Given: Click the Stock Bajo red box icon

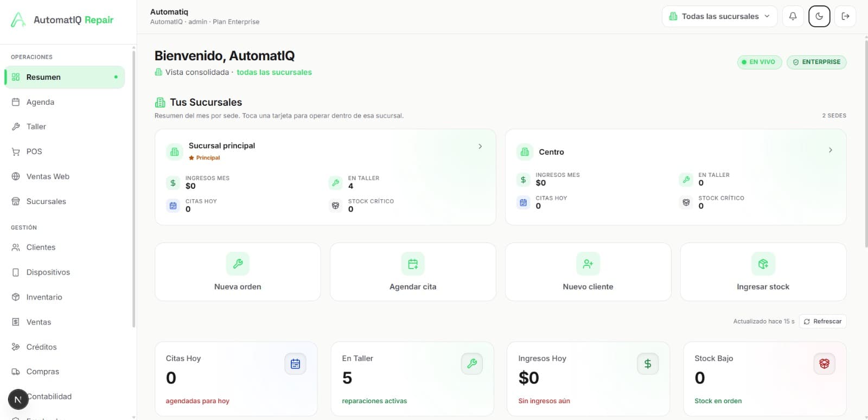Looking at the screenshot, I should tap(824, 364).
